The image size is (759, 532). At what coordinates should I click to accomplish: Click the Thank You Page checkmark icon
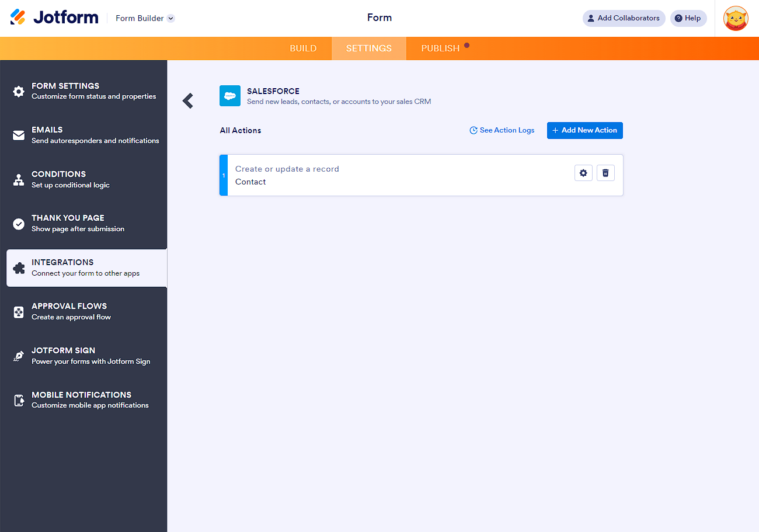19,224
